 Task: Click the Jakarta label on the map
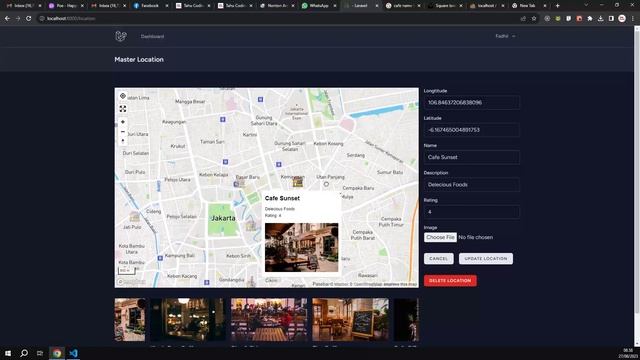point(223,218)
